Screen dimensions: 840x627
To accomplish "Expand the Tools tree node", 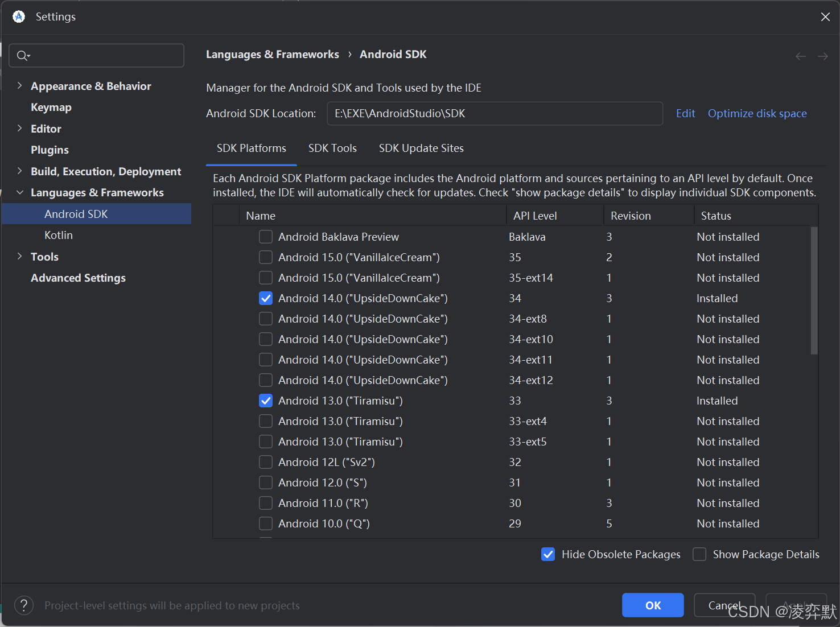I will (x=20, y=256).
